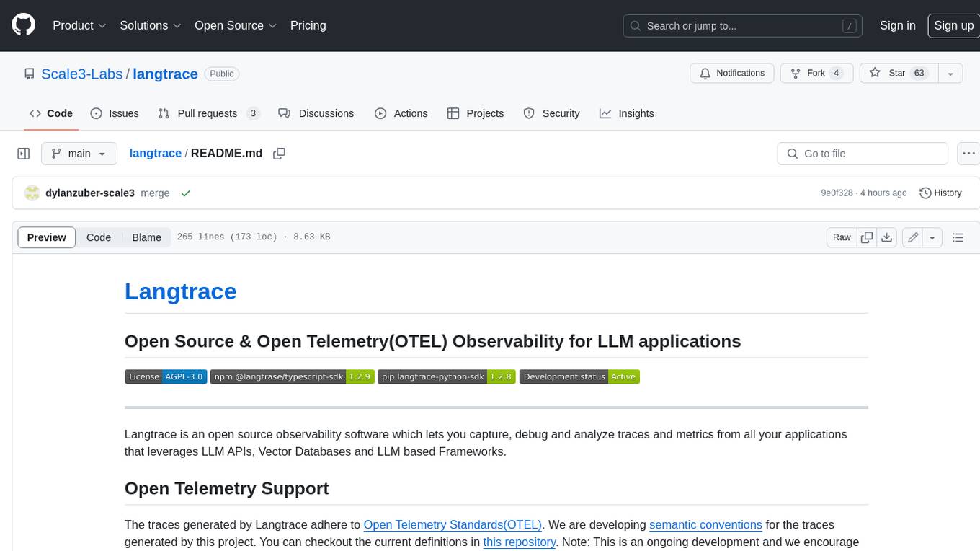Image resolution: width=980 pixels, height=551 pixels.
Task: Click the Sign up button
Action: (x=953, y=25)
